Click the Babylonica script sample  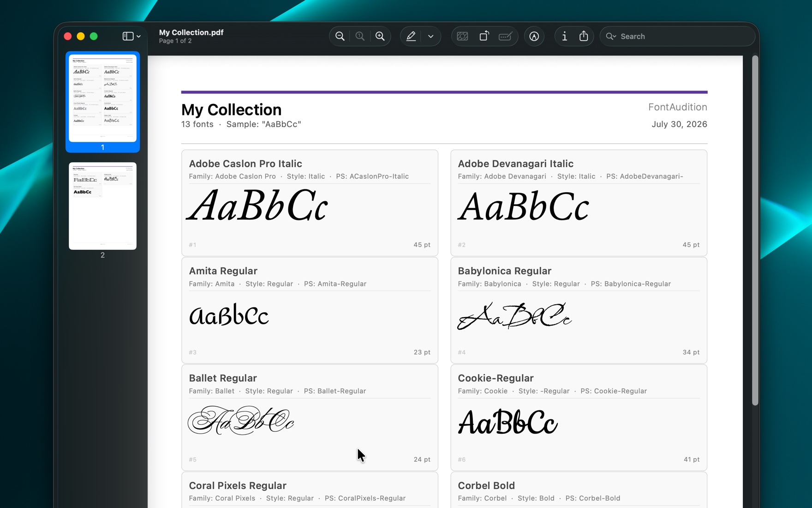[514, 315]
